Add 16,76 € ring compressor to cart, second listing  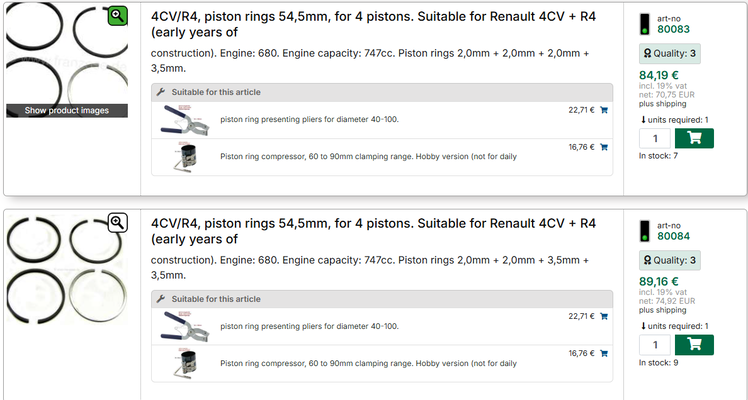coord(604,353)
